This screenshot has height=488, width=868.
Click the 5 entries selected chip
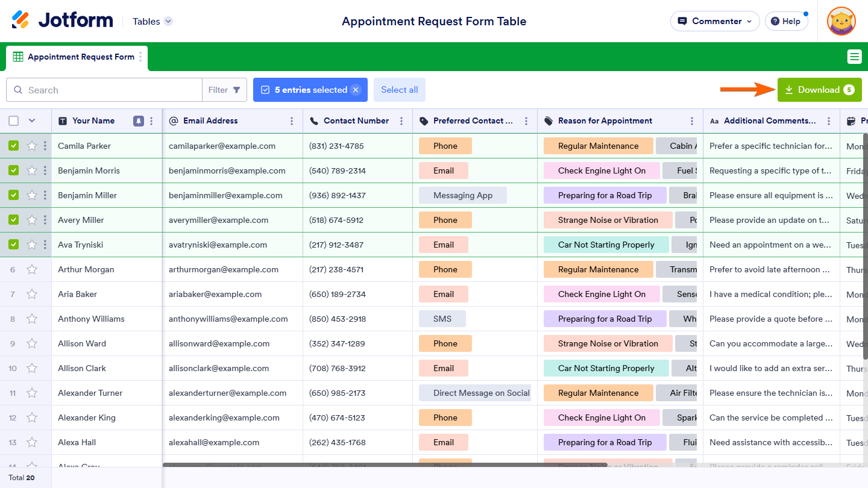[x=310, y=90]
